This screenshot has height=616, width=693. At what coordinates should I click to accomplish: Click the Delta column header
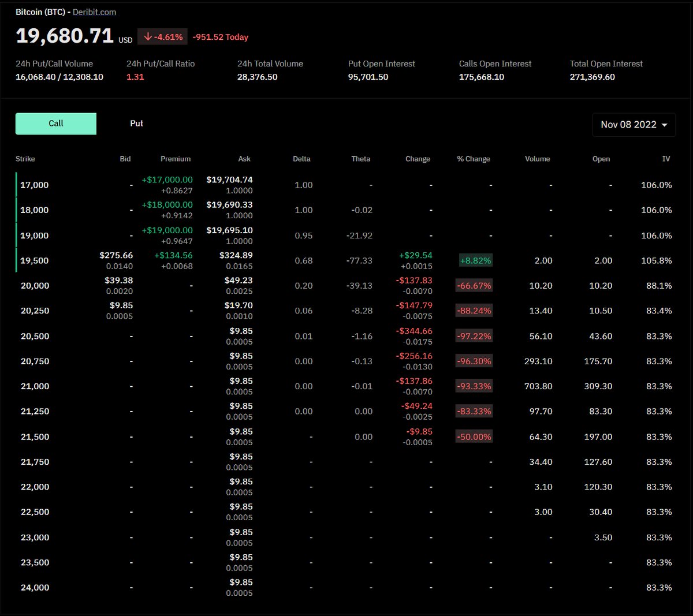coord(301,159)
